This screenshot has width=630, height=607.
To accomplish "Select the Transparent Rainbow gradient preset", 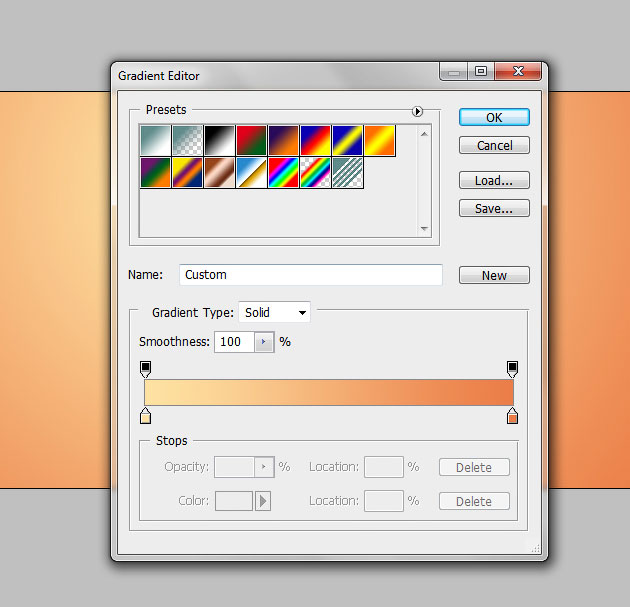I will point(315,172).
